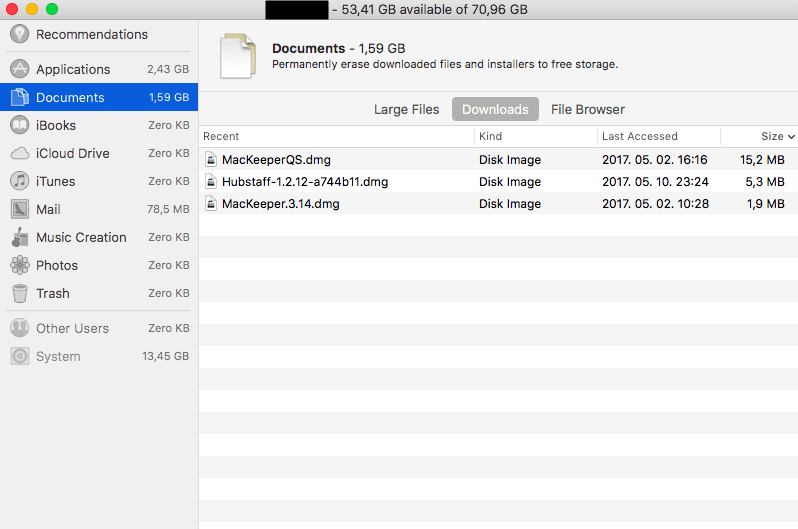Click the Photos flower icon
The width and height of the screenshot is (798, 529).
[19, 265]
